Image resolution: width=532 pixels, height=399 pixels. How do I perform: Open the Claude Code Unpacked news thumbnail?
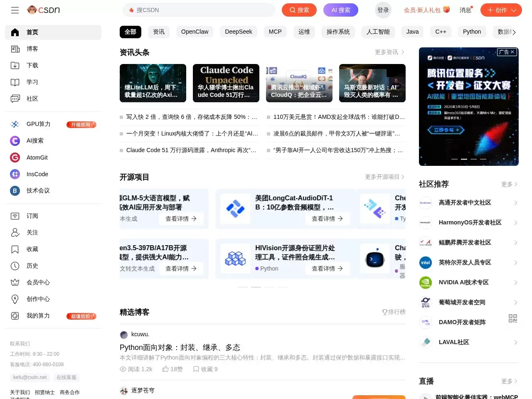[226, 83]
